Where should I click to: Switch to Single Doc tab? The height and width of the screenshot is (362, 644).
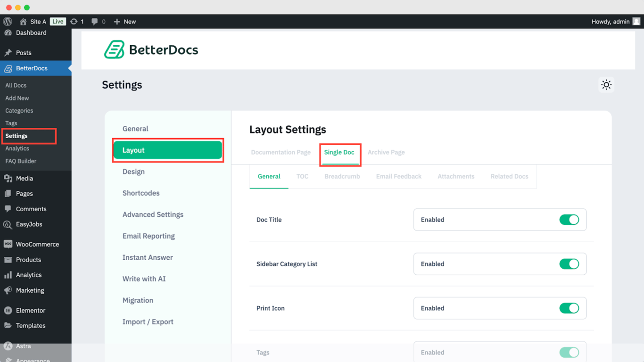click(339, 152)
